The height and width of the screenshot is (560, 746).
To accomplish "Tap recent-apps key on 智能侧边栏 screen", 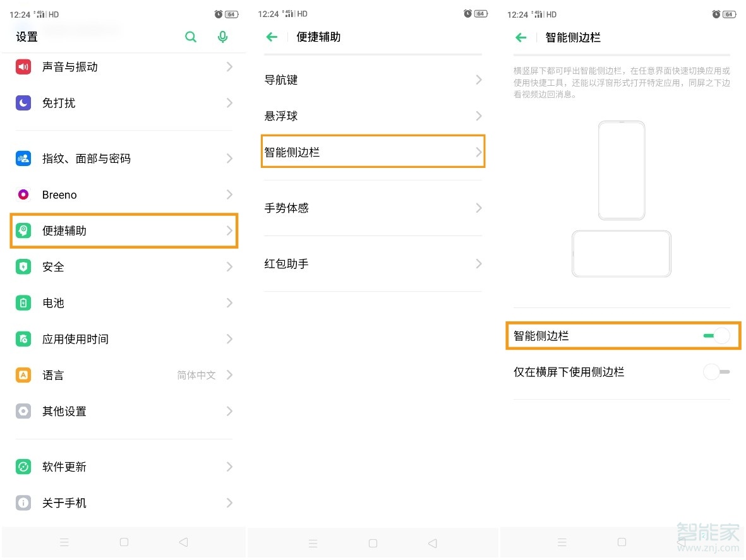I will [x=562, y=542].
